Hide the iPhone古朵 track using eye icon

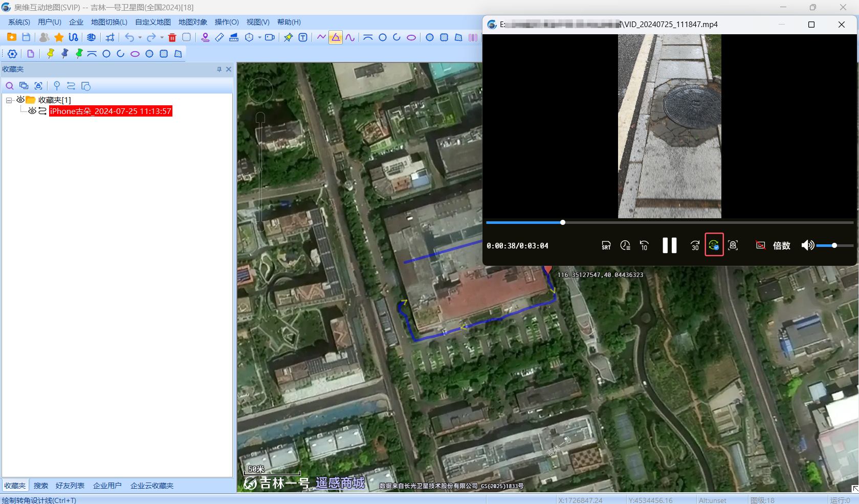tap(32, 111)
